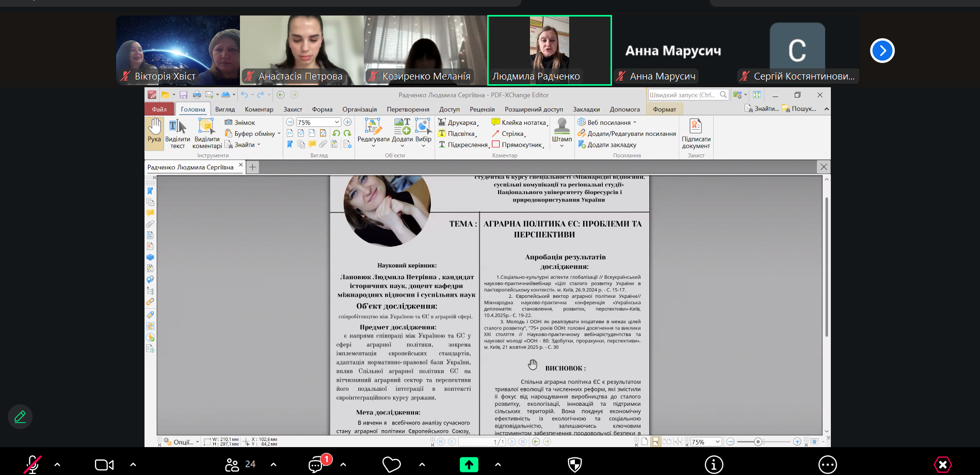
Task: Open the meeting chat with one notification
Action: click(316, 465)
